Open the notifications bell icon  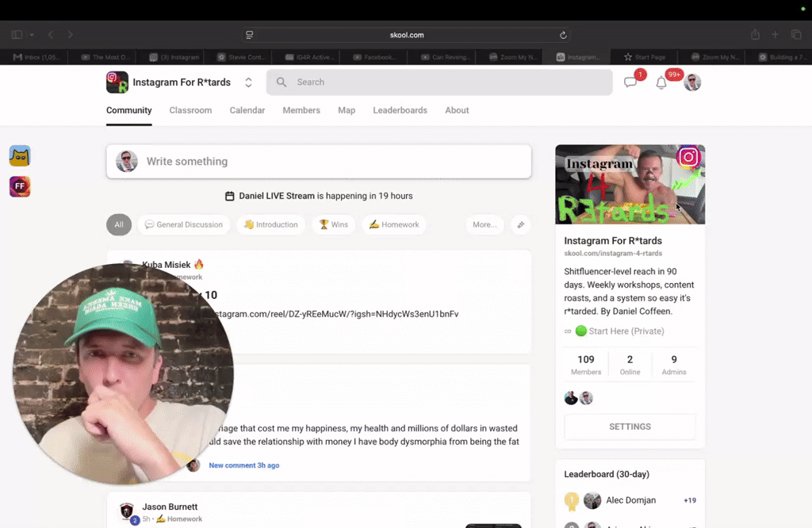[x=661, y=82]
